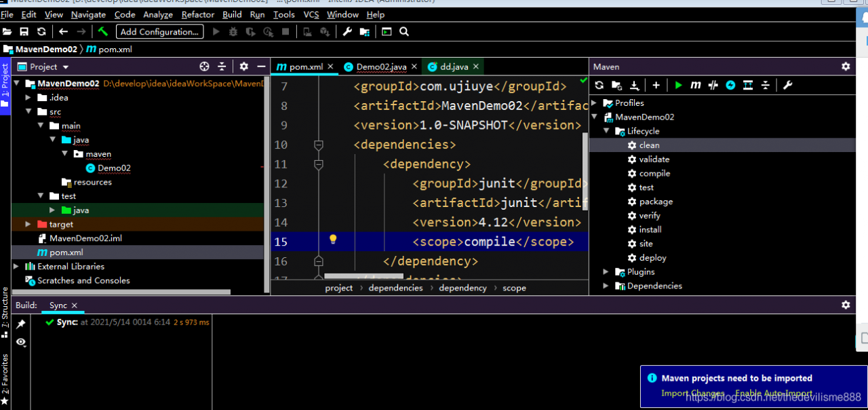This screenshot has height=410, width=868.
Task: Click the Add Configuration button
Action: tap(160, 31)
